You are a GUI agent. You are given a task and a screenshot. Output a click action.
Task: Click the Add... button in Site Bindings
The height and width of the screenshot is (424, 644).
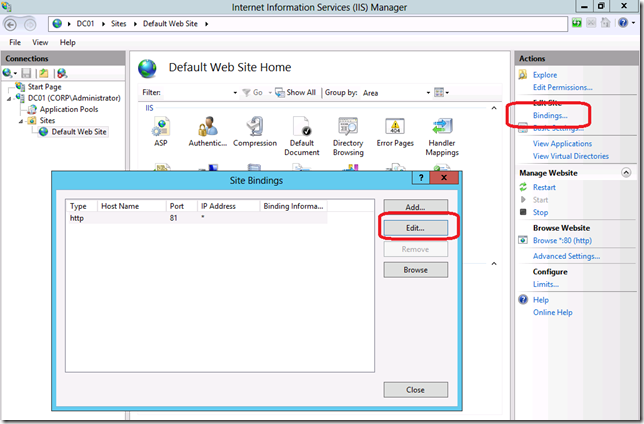415,206
